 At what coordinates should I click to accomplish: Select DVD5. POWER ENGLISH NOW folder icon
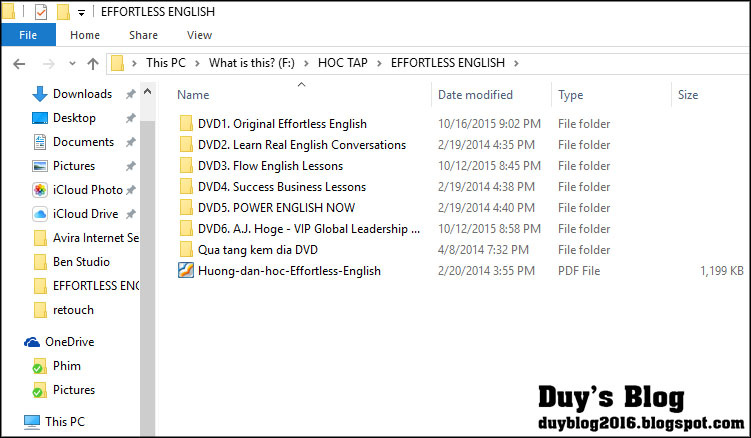[x=186, y=208]
